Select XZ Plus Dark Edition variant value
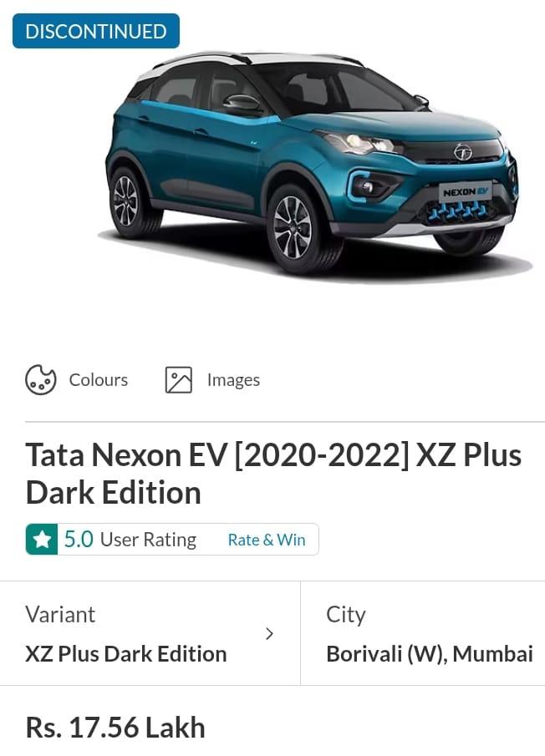The width and height of the screenshot is (545, 756). (x=126, y=654)
